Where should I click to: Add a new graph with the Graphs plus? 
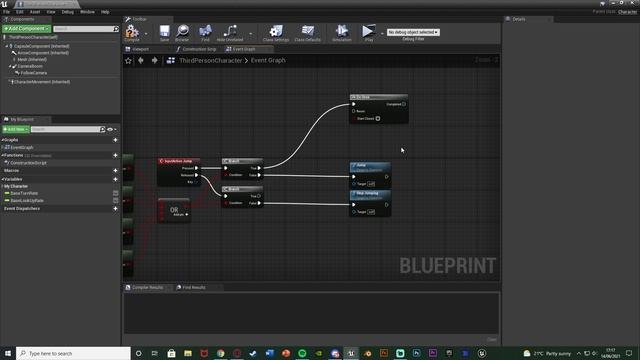coord(115,140)
